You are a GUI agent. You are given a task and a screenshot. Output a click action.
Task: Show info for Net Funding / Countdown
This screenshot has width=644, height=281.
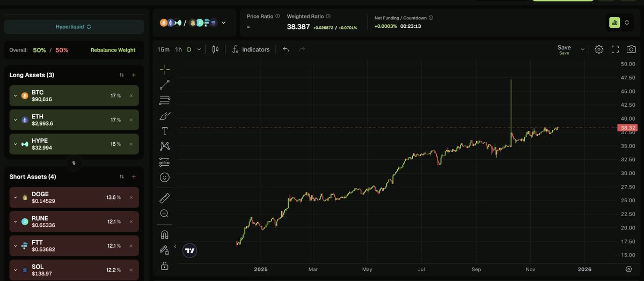click(x=431, y=18)
